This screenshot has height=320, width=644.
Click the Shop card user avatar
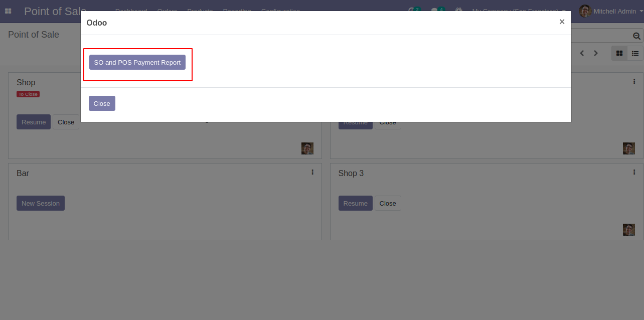[x=307, y=148]
